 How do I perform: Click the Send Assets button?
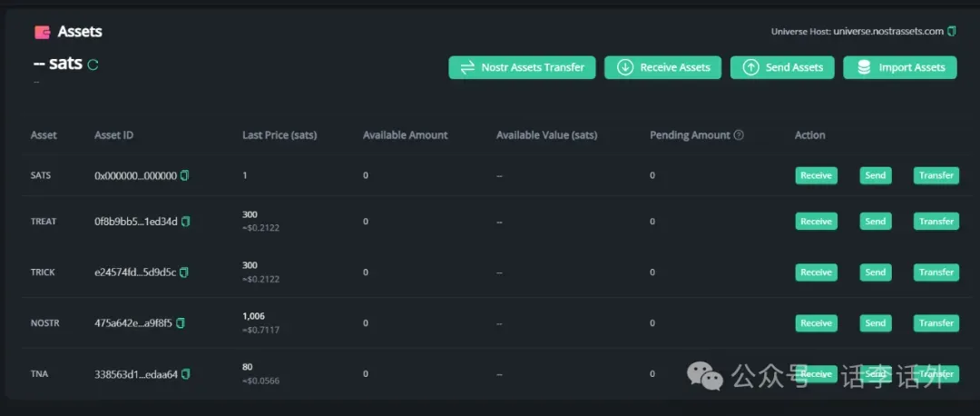coord(782,67)
